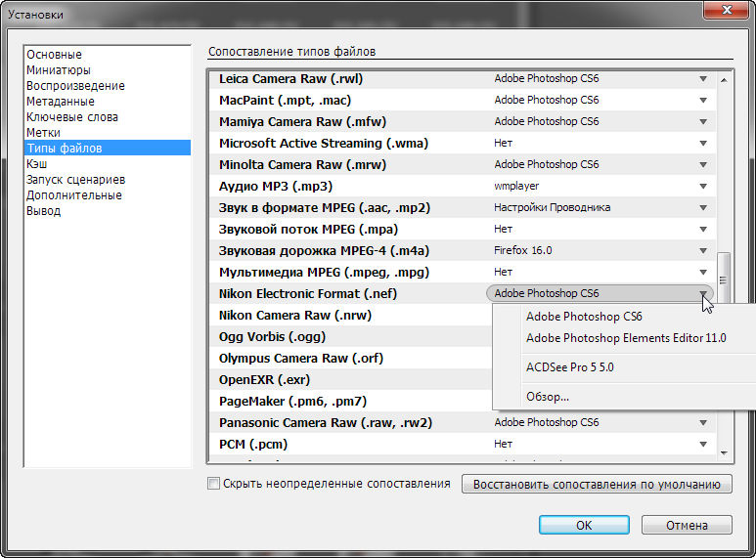Open Panasonic Camera Raw (.raw, .rw2) dropdown
756x558 pixels.
click(703, 422)
